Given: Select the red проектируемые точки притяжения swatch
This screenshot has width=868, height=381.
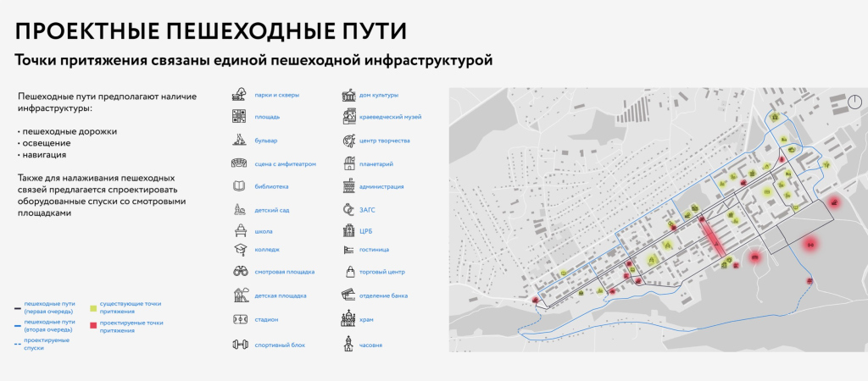Looking at the screenshot, I should click(x=93, y=326).
